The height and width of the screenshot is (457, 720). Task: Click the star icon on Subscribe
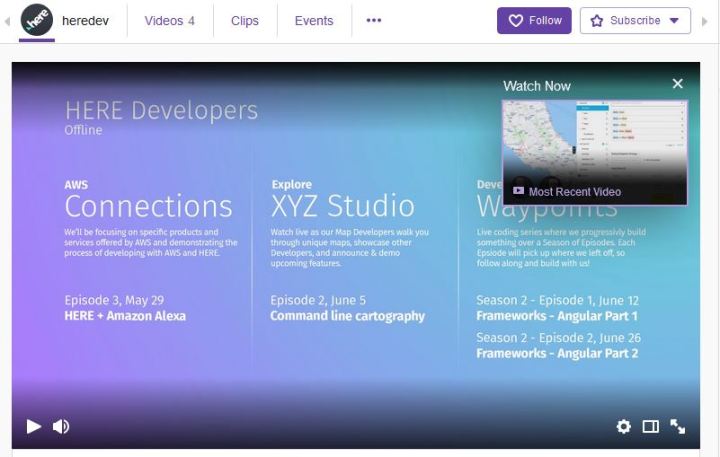tap(596, 21)
